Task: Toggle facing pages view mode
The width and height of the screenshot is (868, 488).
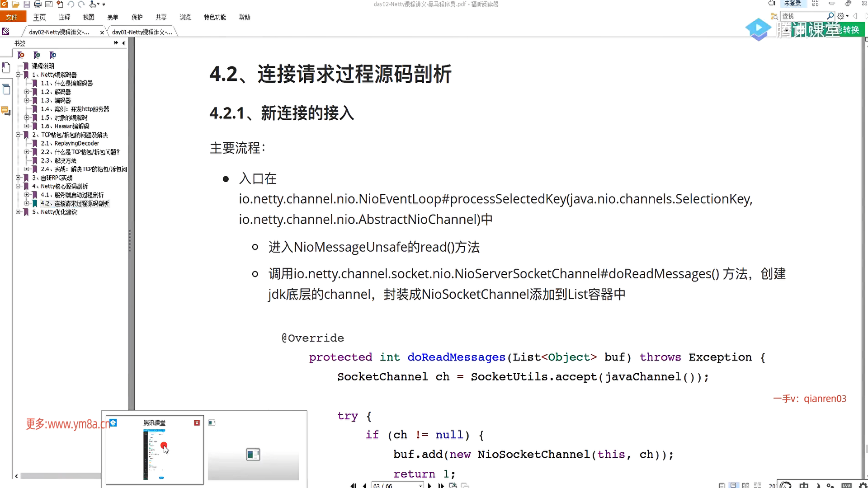Action: point(745,485)
